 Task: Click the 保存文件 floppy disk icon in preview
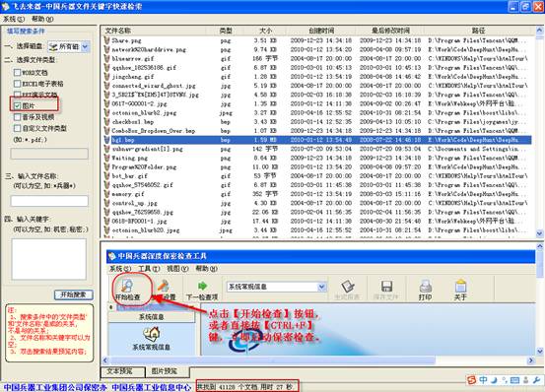[x=386, y=287]
